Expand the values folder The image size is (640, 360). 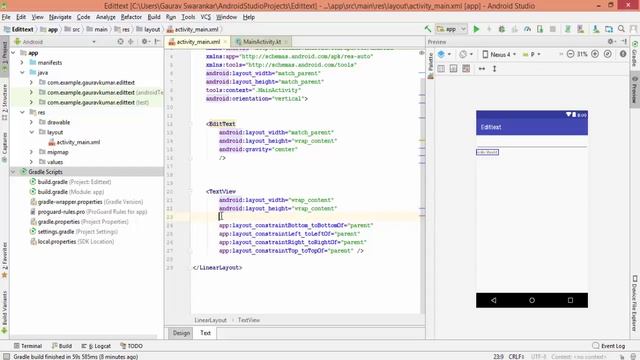click(x=31, y=162)
